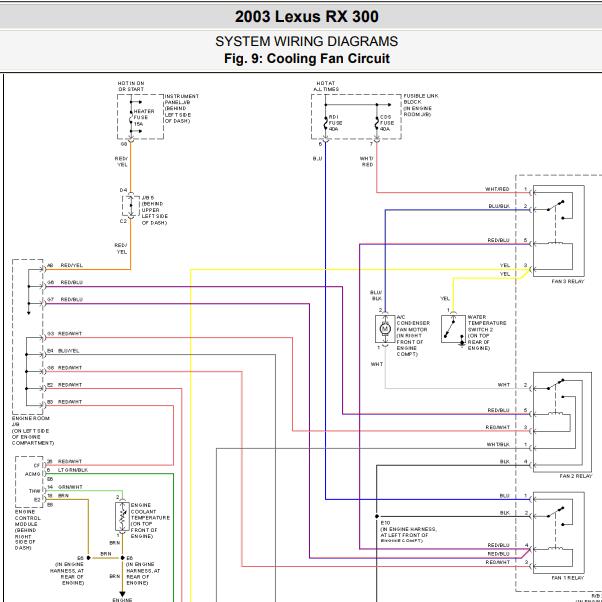Click the J/B 6 connector symbol
The image size is (602, 602).
click(x=131, y=206)
